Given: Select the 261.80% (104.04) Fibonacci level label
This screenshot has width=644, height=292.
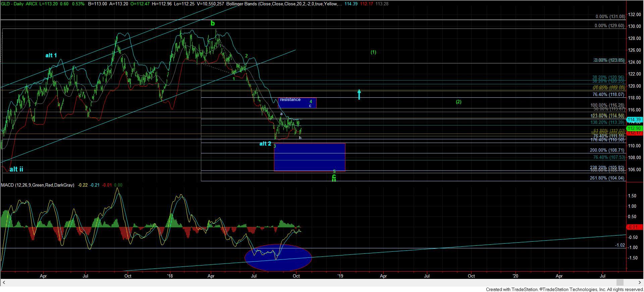Looking at the screenshot, I should [x=607, y=178].
